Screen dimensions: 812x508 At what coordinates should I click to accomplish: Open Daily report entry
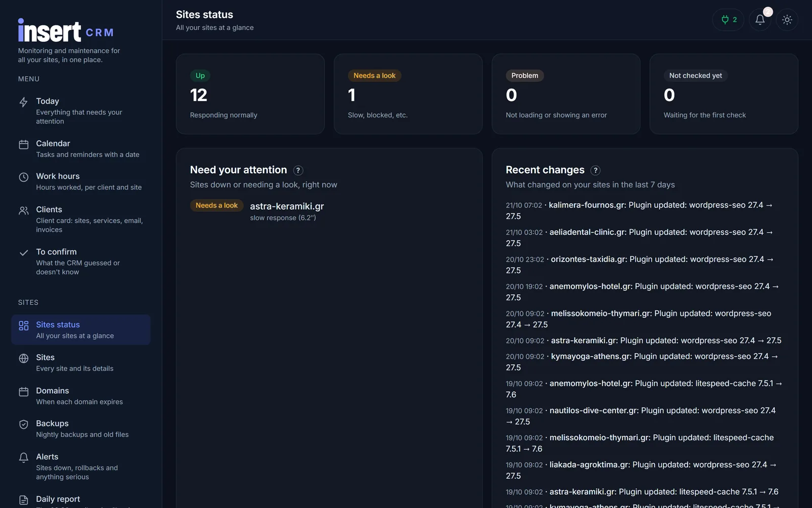58,499
